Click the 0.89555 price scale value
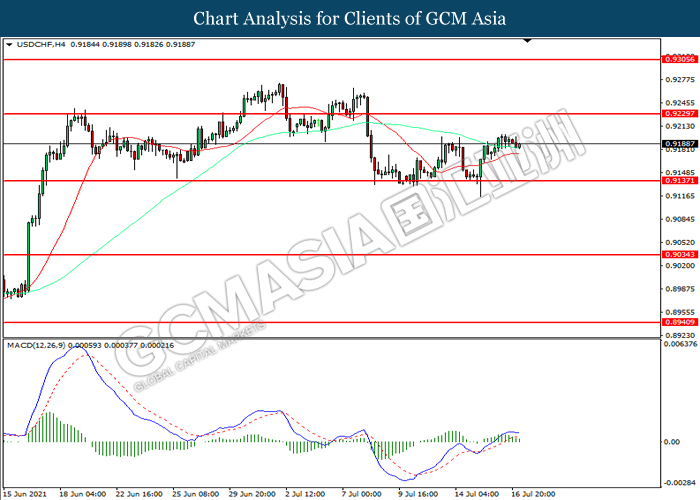Screen dimensions: 700x500 [680, 312]
